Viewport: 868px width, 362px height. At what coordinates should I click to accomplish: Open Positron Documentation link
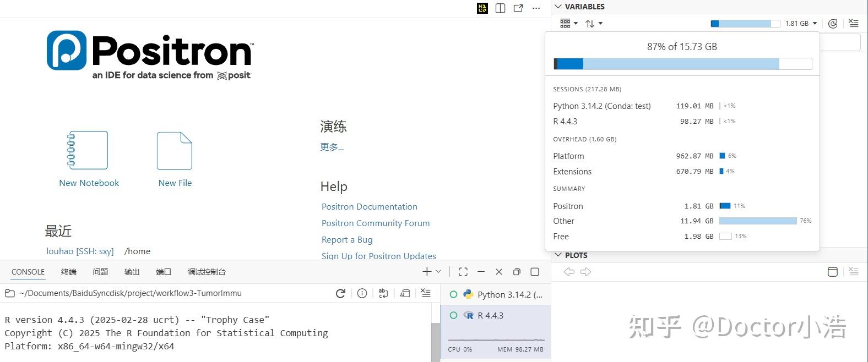(370, 206)
